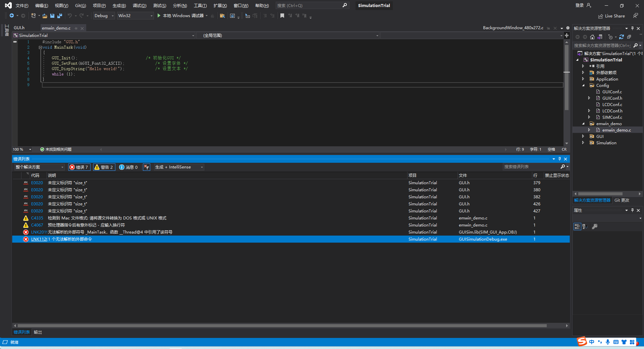
Task: Expand the GUI folder in tree
Action: click(x=583, y=137)
